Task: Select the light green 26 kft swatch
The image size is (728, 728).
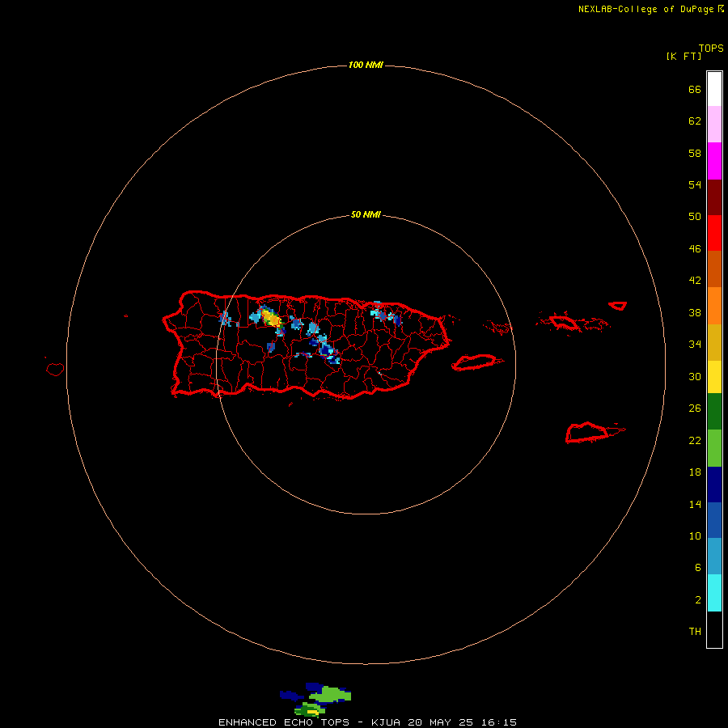Action: (x=714, y=448)
